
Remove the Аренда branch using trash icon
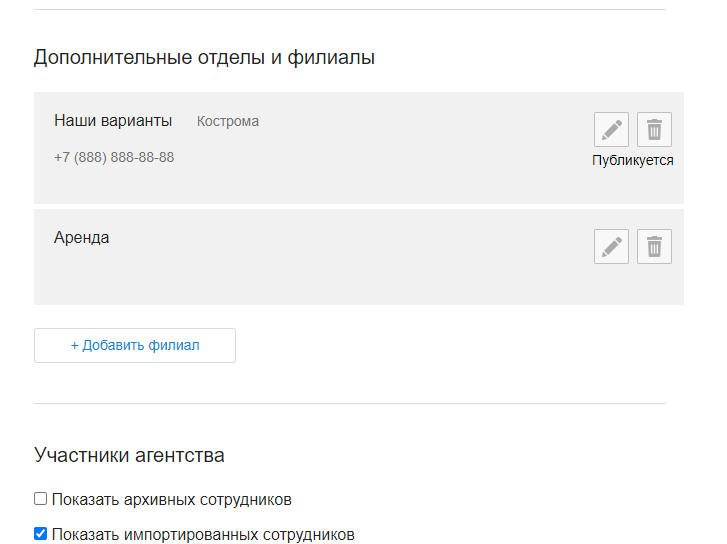[x=654, y=246]
